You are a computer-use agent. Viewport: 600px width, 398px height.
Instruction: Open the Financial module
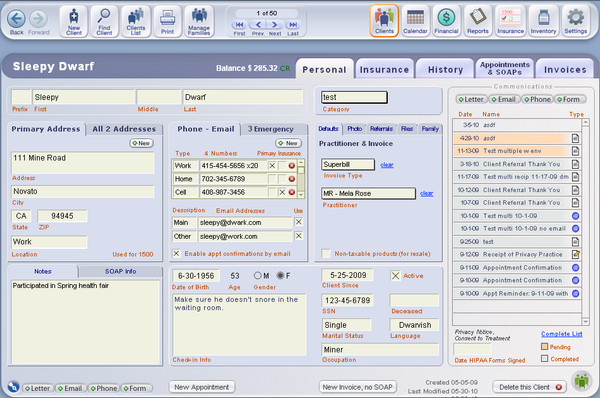click(x=446, y=21)
